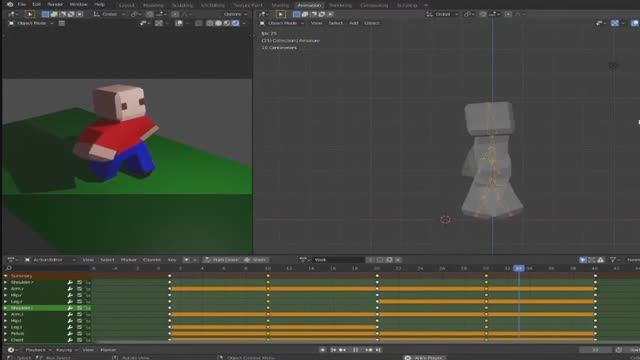The height and width of the screenshot is (360, 640).
Task: Jump to the end frame
Action: pyautogui.click(x=378, y=350)
